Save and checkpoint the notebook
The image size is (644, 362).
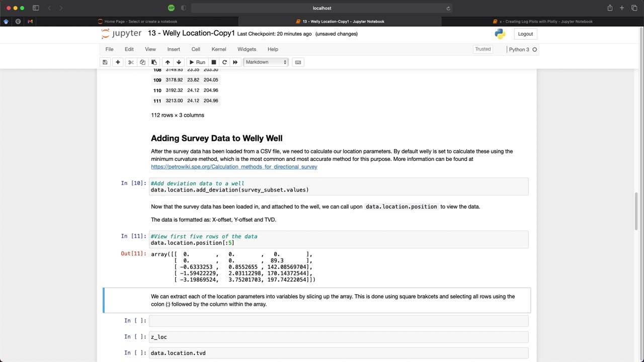click(105, 62)
